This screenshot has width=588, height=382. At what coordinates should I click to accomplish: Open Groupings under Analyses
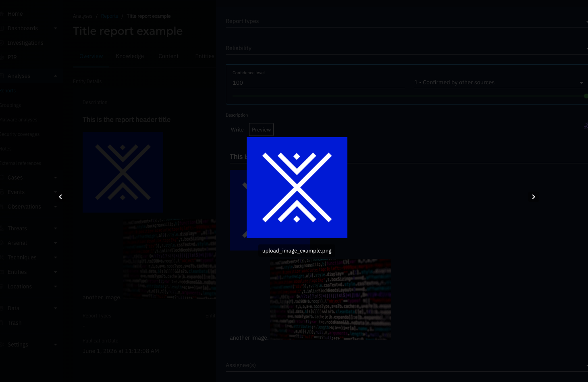pos(10,105)
